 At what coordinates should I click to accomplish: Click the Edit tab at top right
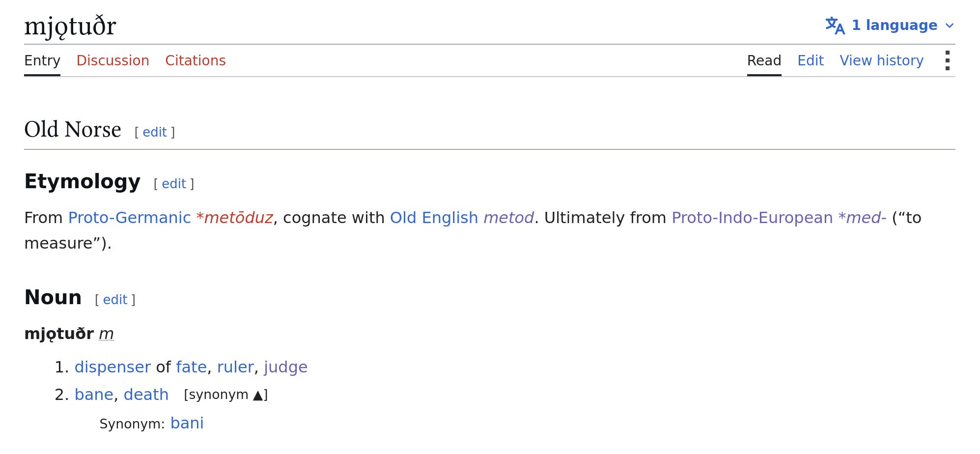click(810, 60)
